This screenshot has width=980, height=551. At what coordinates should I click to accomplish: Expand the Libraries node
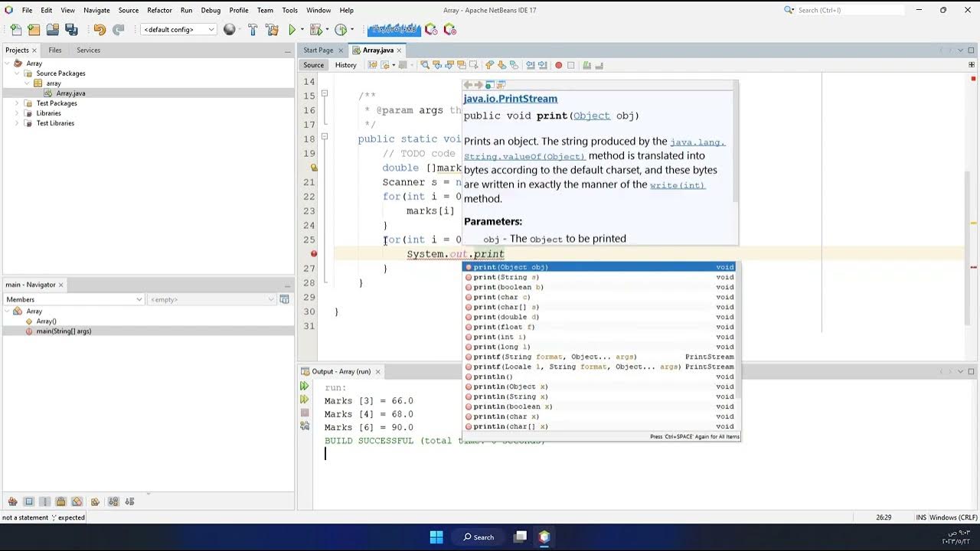point(17,113)
